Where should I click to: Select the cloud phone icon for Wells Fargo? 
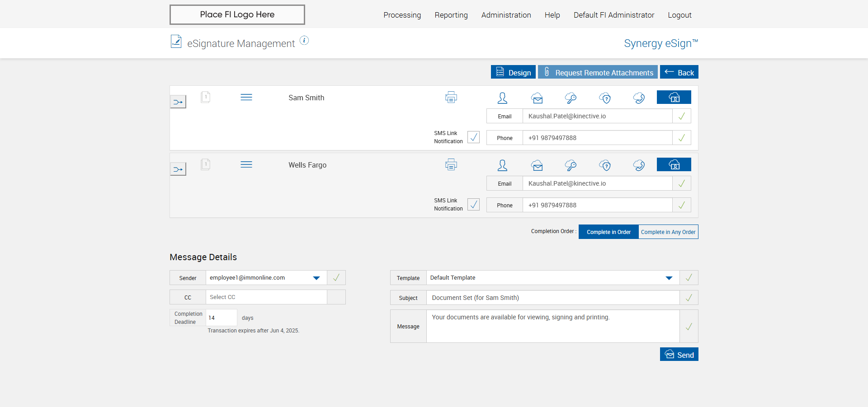pos(639,165)
